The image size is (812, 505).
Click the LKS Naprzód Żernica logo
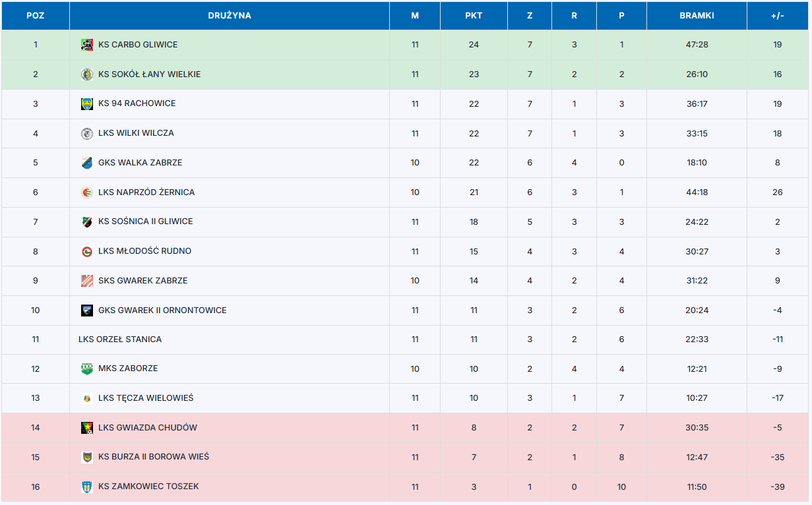(x=86, y=193)
